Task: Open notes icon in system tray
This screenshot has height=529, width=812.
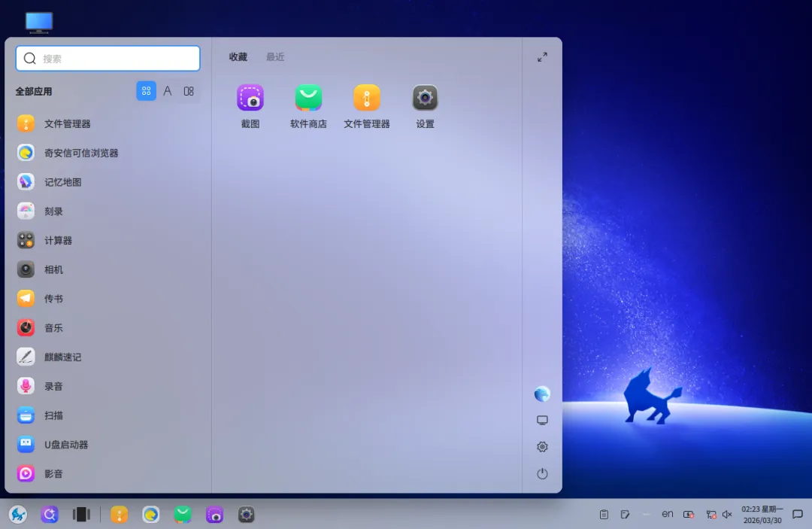Action: click(625, 515)
